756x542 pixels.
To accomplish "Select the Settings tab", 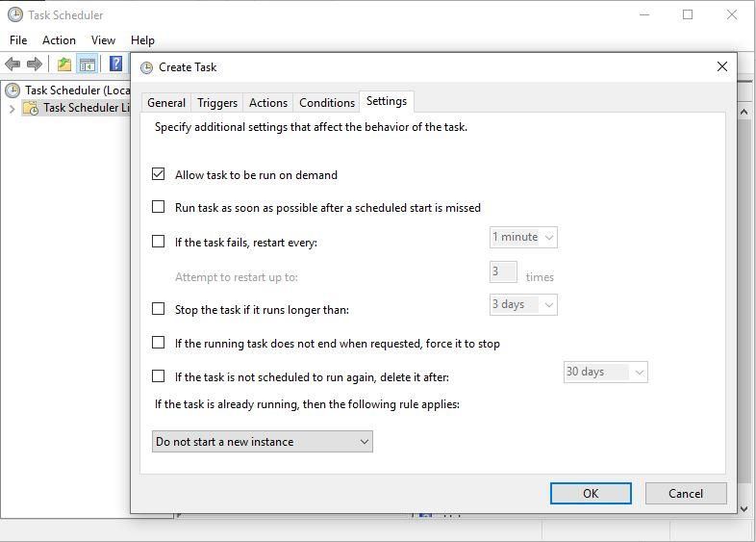I will (x=387, y=101).
